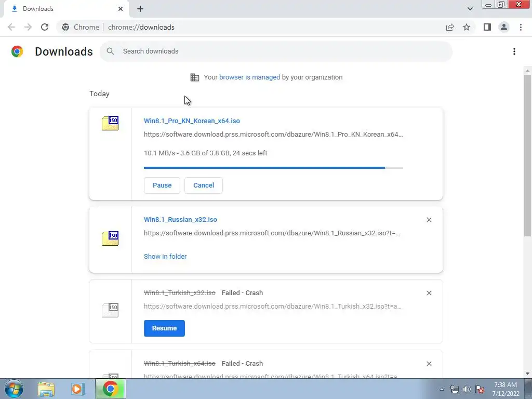The width and height of the screenshot is (532, 399).
Task: Go back using the browser back arrow
Action: (x=11, y=27)
